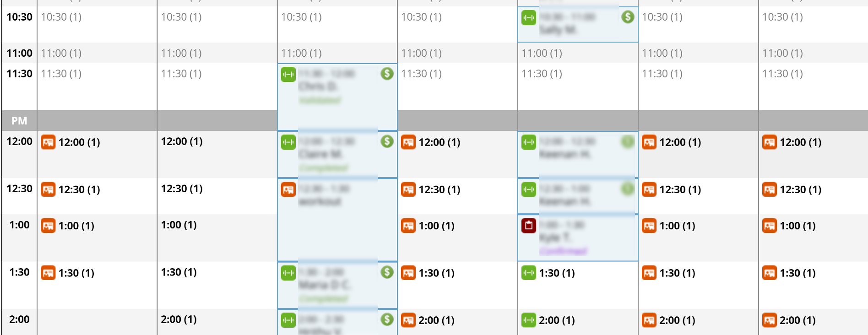Click the orange class icon in 12:30 workout block

[288, 189]
